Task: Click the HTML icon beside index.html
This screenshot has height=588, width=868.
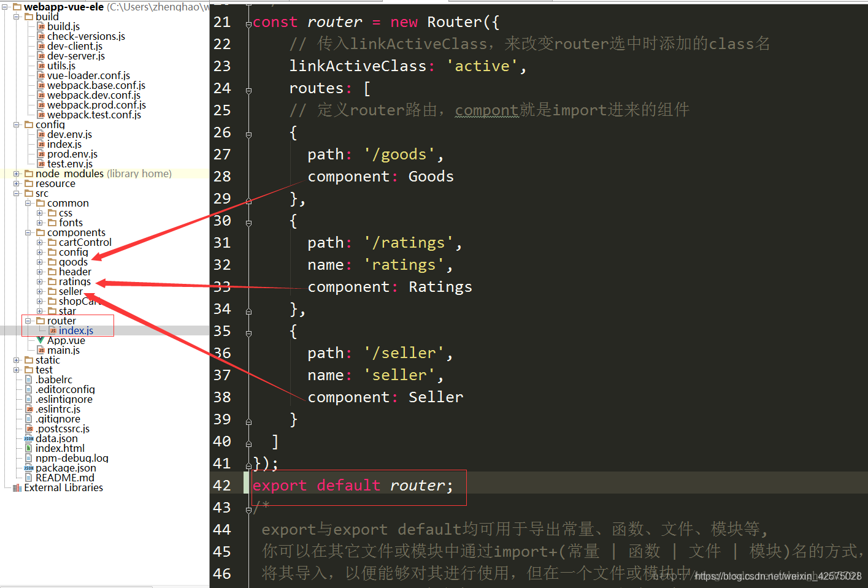Action: pyautogui.click(x=29, y=448)
